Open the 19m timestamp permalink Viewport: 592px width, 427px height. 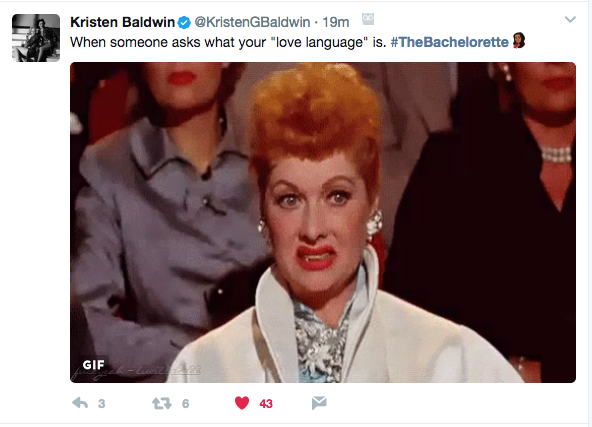pos(336,22)
